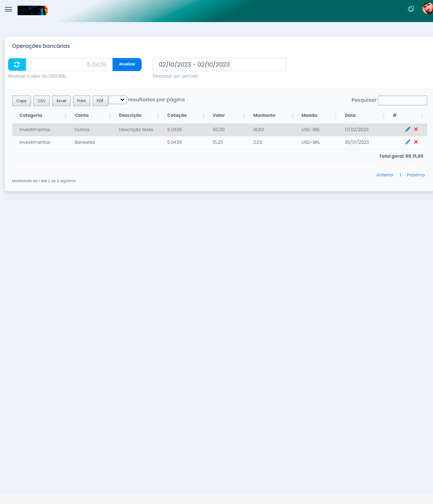433x504 pixels.
Task: Edit the Banestes account row
Action: pos(407,142)
